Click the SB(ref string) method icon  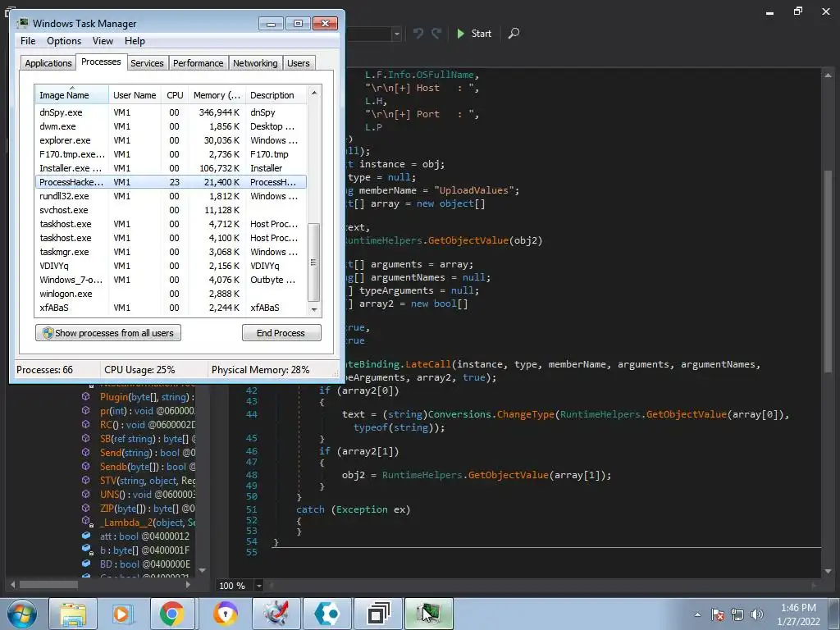[85, 438]
